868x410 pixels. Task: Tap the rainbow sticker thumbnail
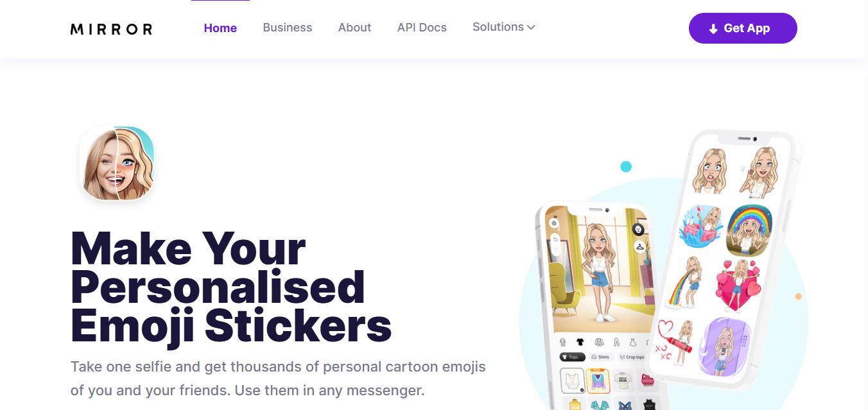pos(749,229)
